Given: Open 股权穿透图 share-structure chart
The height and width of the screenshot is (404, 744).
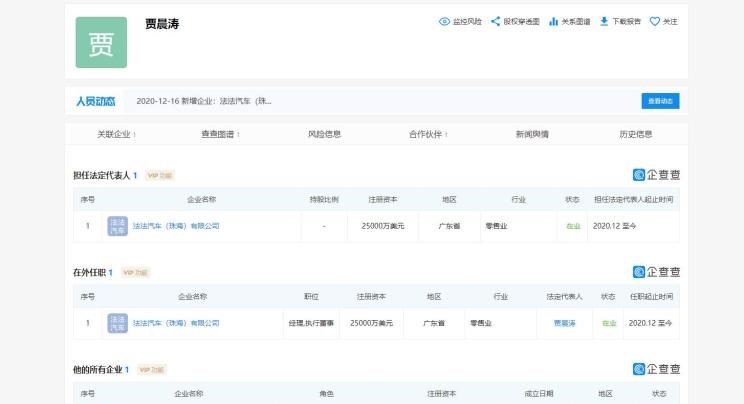Looking at the screenshot, I should coord(495,21).
